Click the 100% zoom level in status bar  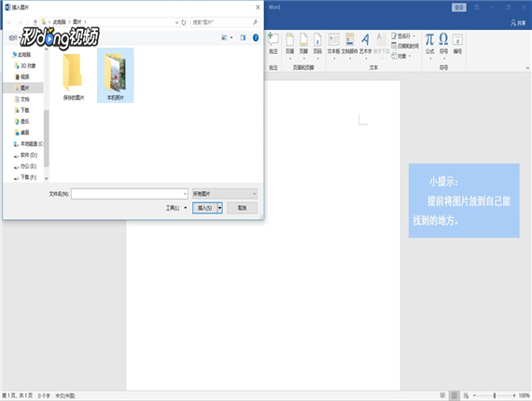click(525, 395)
